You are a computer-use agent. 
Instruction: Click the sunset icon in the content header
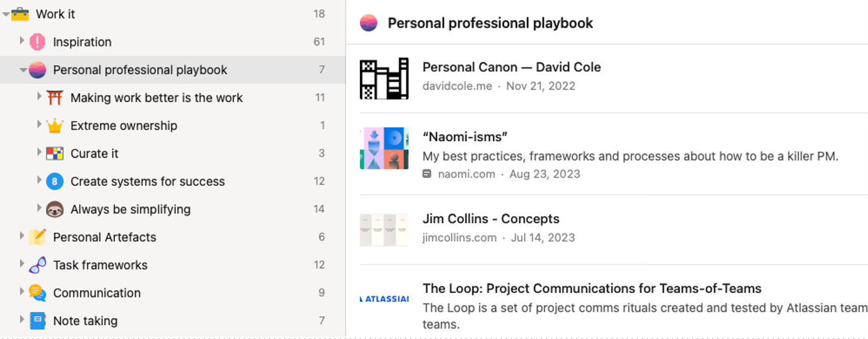[368, 23]
